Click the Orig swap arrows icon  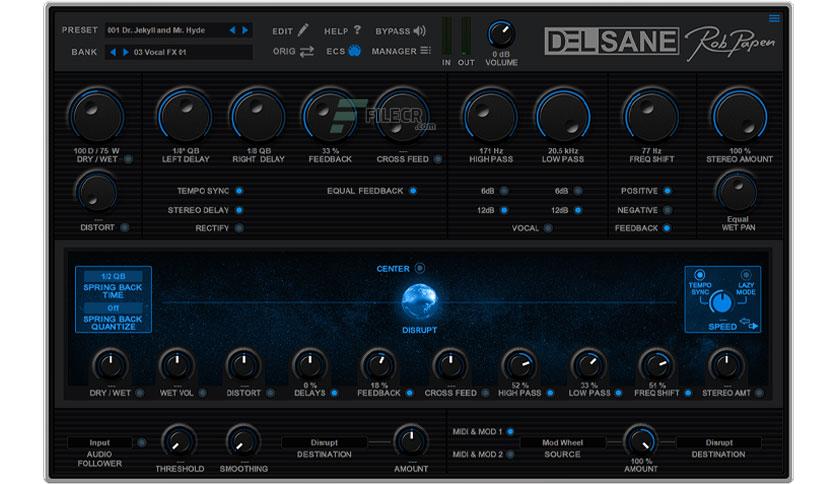(307, 51)
